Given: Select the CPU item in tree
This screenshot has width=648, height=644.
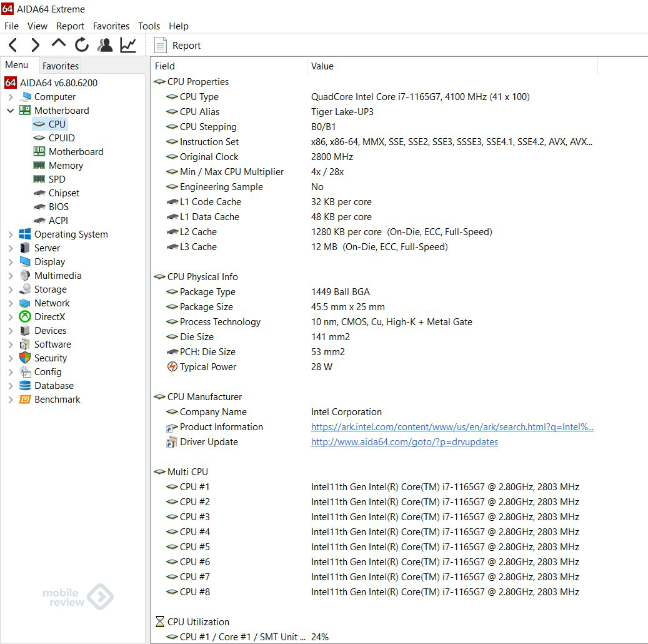Looking at the screenshot, I should [x=49, y=124].
